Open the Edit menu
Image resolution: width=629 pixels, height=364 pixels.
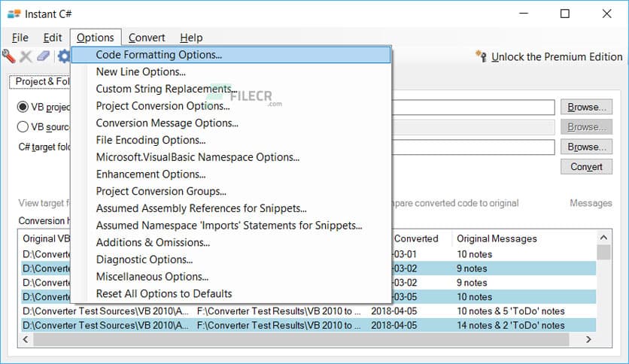53,38
